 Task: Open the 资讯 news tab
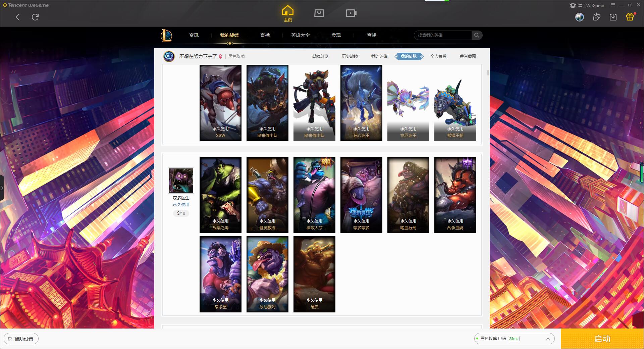click(194, 35)
